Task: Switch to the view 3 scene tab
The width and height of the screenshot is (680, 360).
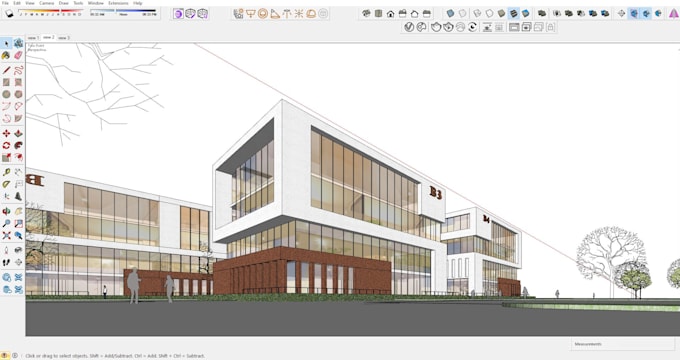Action: click(x=64, y=38)
